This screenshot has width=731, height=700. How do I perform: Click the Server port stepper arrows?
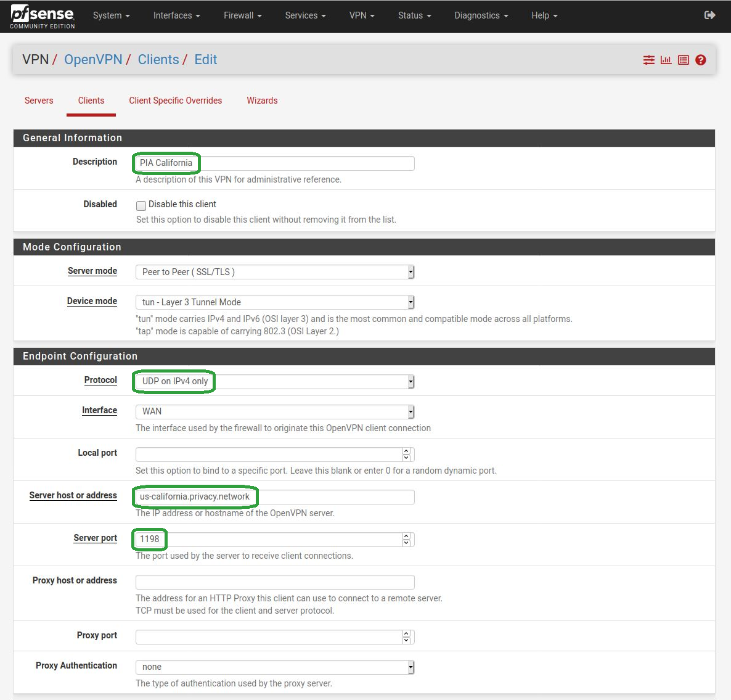tap(406, 539)
